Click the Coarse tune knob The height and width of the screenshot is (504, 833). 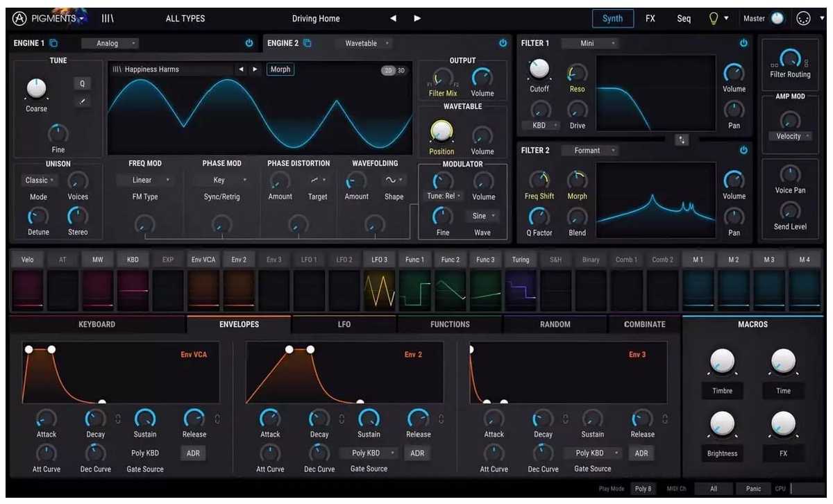tap(36, 88)
